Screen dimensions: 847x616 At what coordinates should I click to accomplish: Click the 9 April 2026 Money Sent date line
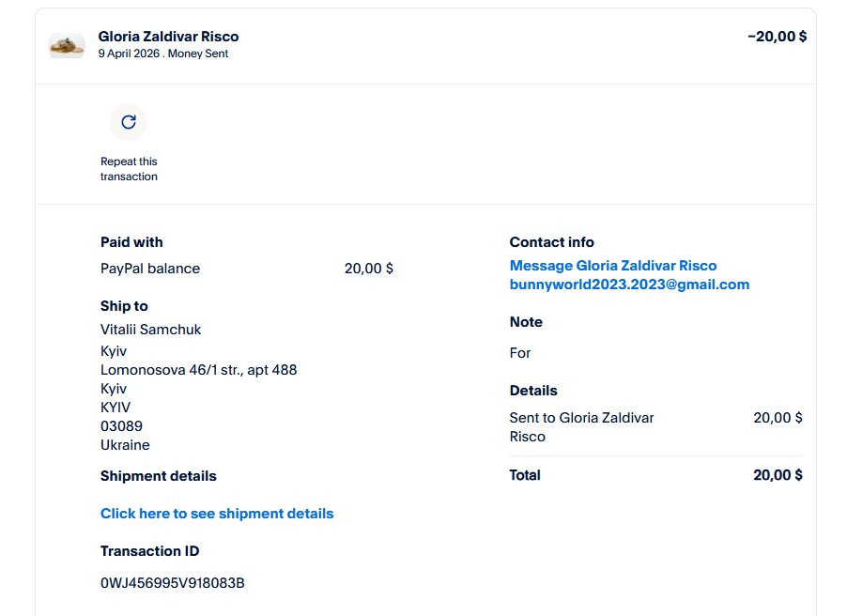click(x=163, y=54)
